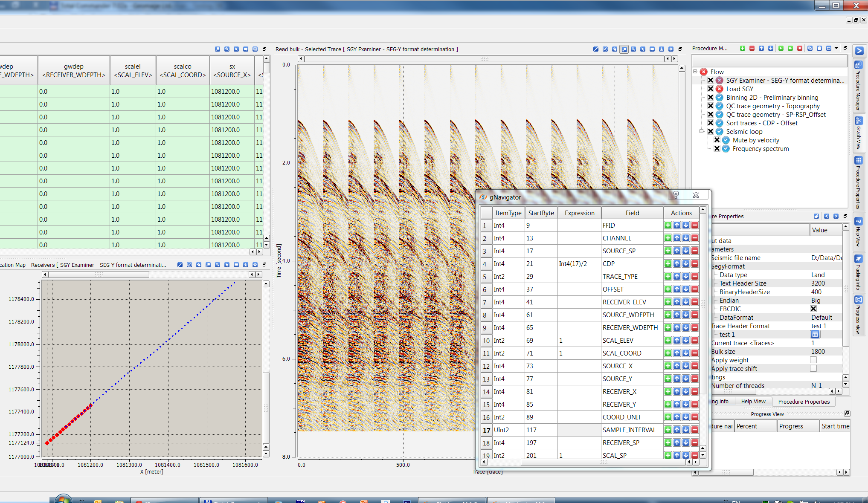The image size is (868, 503).
Task: Click the fast-forward run all icon
Action: click(x=790, y=49)
